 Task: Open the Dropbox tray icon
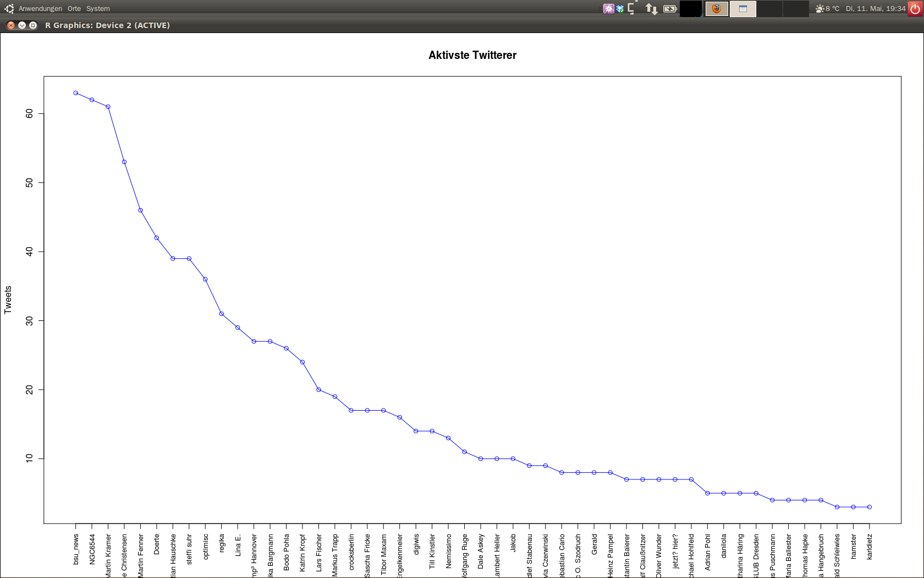coord(620,9)
